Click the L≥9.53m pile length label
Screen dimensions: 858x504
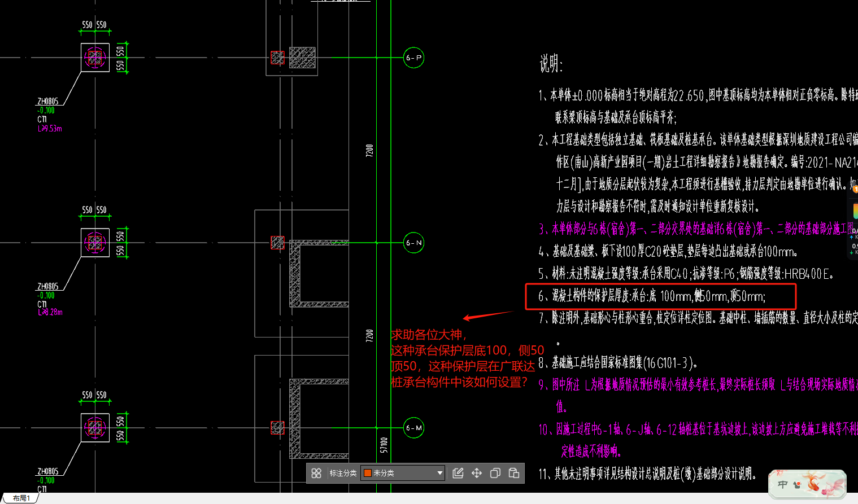50,129
